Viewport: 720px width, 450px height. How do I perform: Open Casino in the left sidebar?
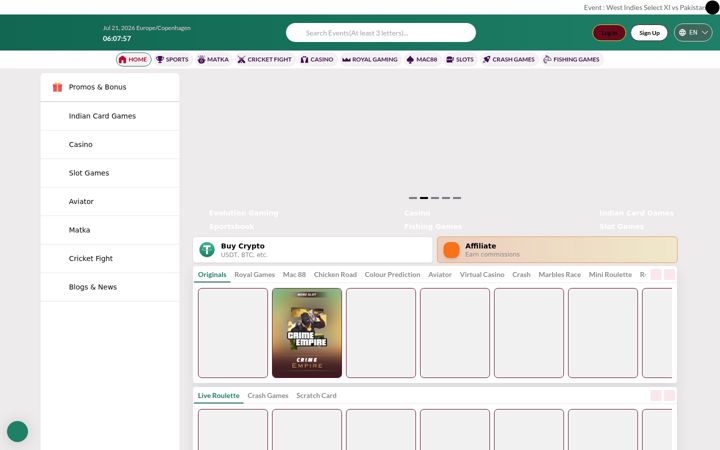[x=110, y=145]
